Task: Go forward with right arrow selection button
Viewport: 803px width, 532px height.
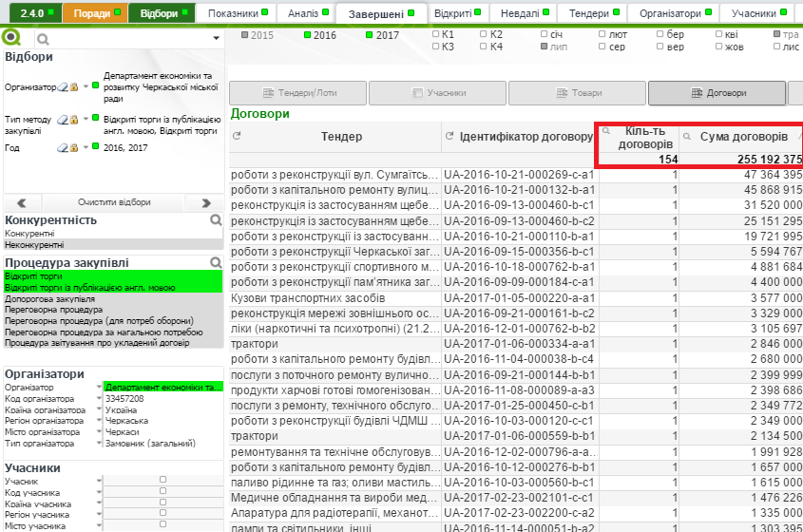Action: point(206,202)
